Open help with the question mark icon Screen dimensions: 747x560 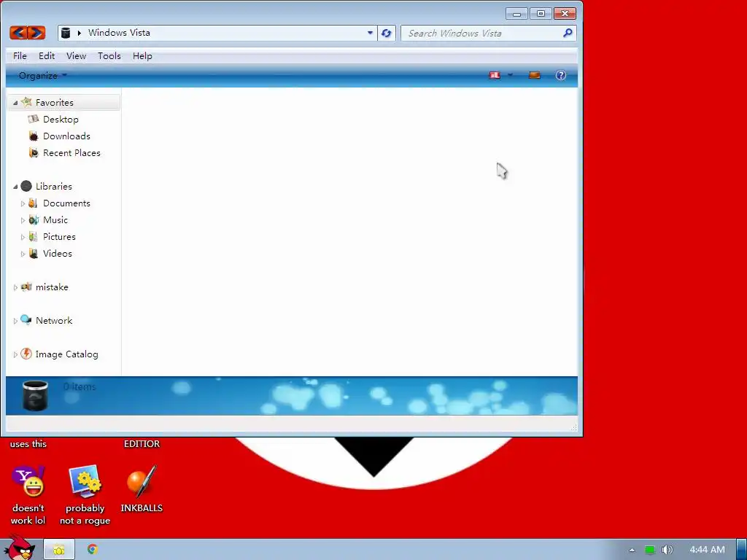(x=561, y=75)
